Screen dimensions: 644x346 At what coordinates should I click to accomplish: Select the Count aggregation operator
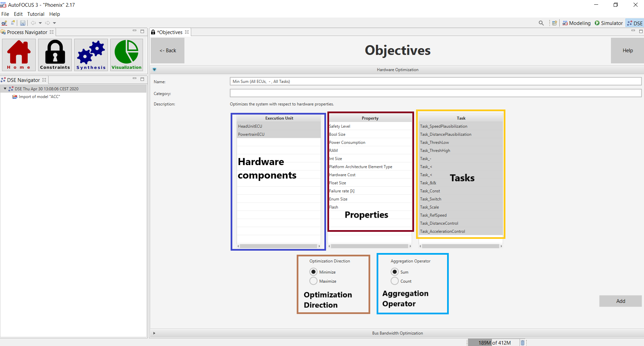point(395,281)
